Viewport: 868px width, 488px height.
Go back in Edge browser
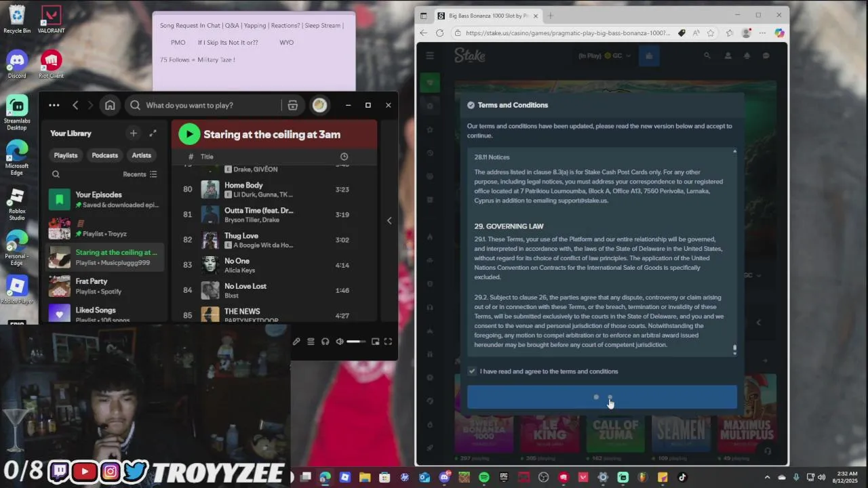[424, 33]
